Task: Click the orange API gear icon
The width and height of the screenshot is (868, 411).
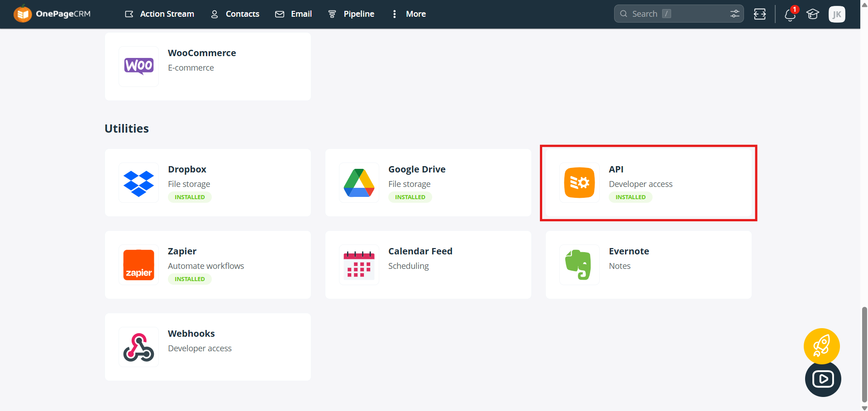Action: pos(580,183)
